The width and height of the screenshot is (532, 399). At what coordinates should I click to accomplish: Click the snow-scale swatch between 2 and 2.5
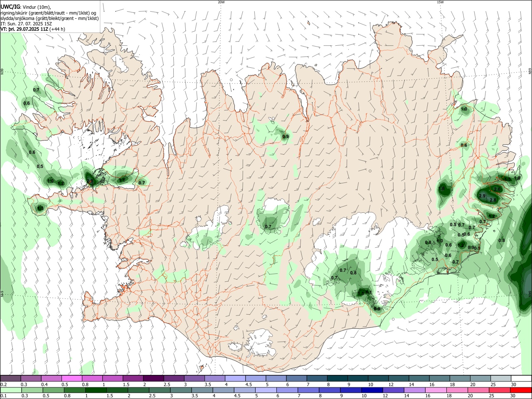[x=153, y=378]
